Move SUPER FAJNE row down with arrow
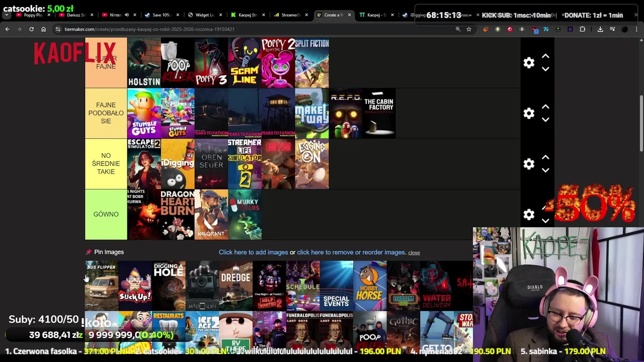The image size is (644, 362). click(545, 69)
